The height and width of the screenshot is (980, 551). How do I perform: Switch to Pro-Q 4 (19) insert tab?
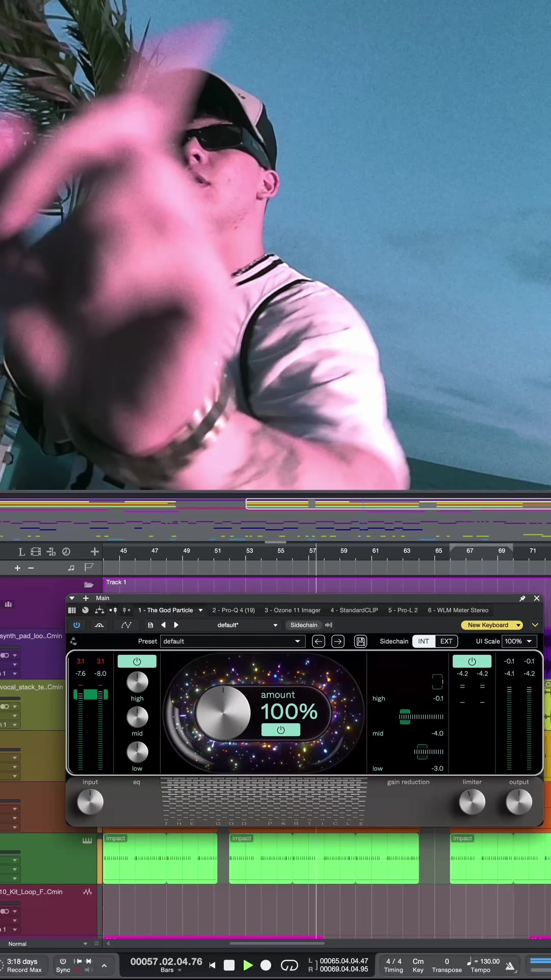coord(233,610)
